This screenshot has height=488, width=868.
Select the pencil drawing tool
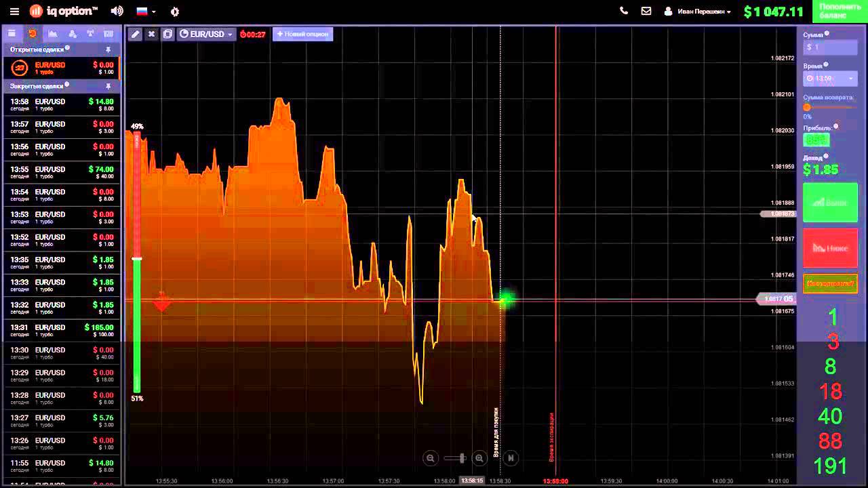pyautogui.click(x=135, y=34)
